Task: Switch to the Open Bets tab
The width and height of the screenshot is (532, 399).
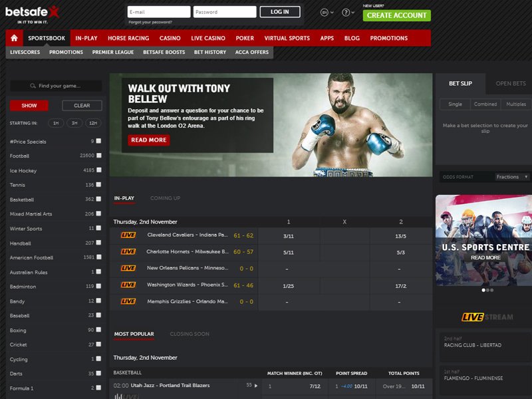Action: pyautogui.click(x=510, y=84)
